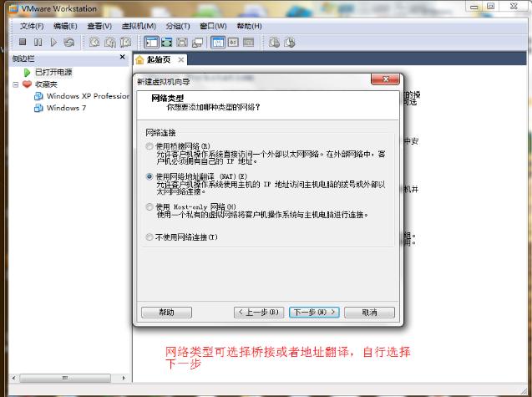Click the Take Snapshot toolbar icon
Image resolution: width=532 pixels, height=397 pixels.
coord(94,42)
